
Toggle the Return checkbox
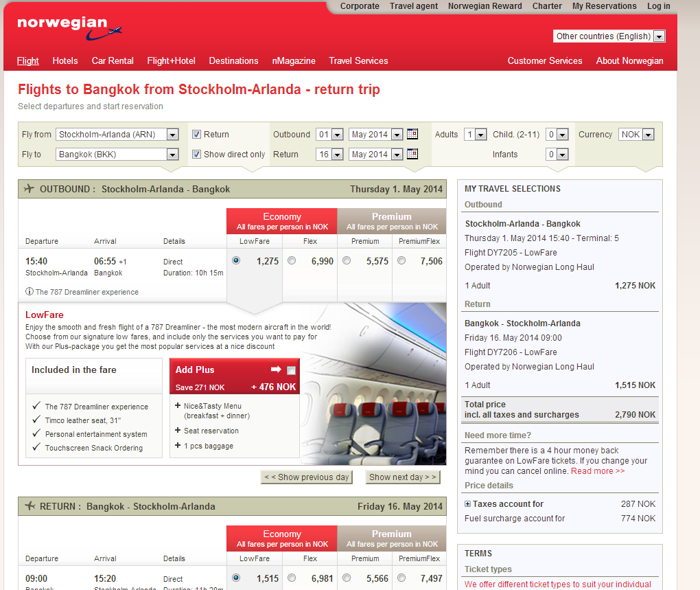pyautogui.click(x=196, y=134)
